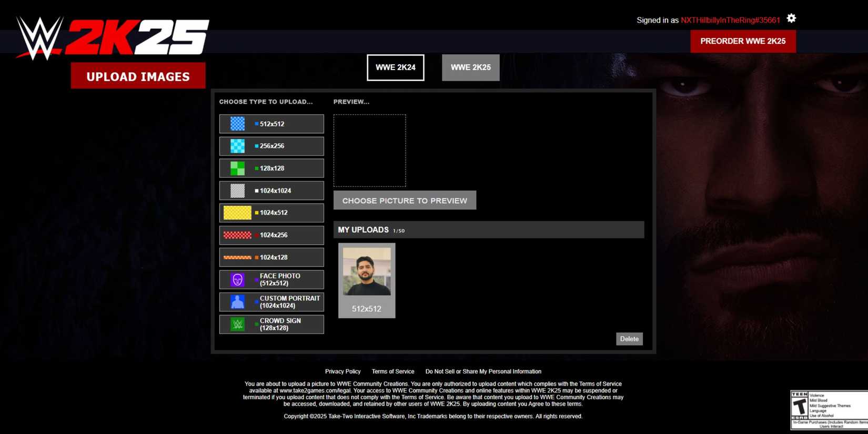Click the green 128x128 checker icon
This screenshot has width=868, height=434.
point(237,168)
